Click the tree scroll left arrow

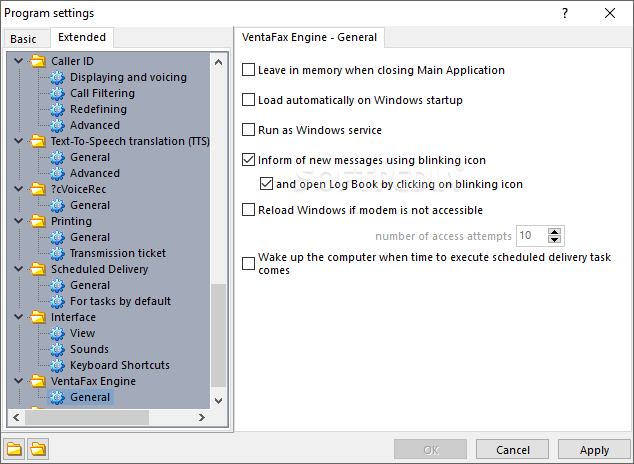(x=16, y=418)
